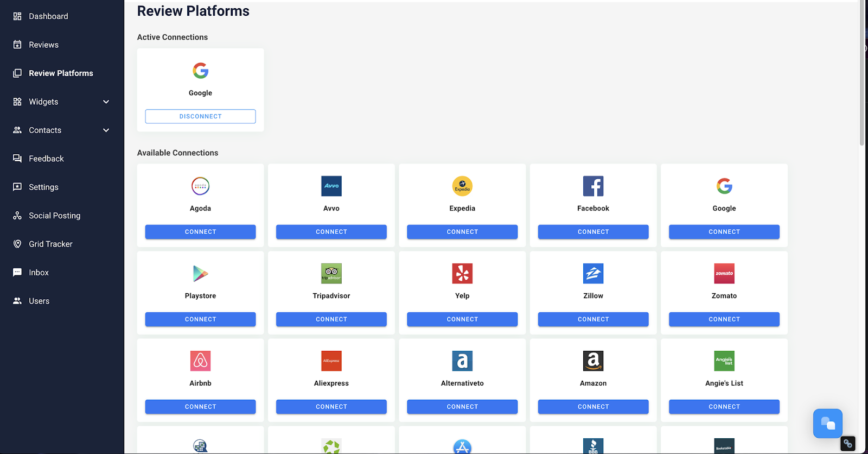Click the Inbox message sidebar icon
The width and height of the screenshot is (868, 454).
pos(17,273)
